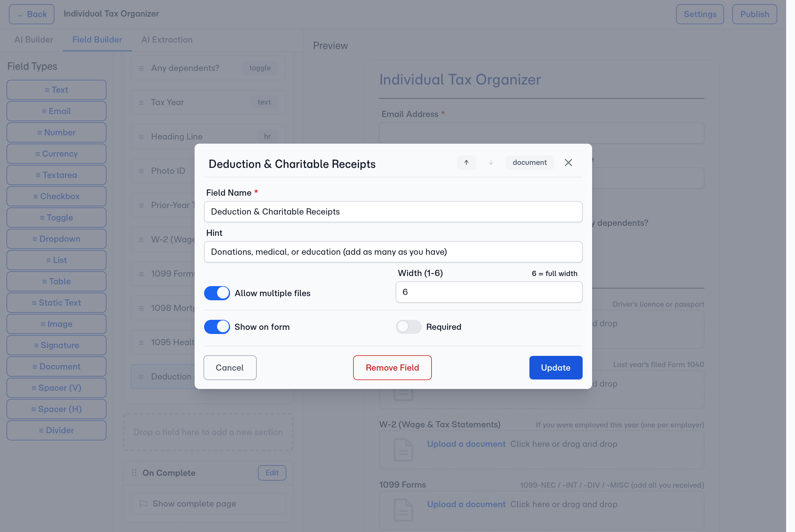This screenshot has height=532, width=795.
Task: Open Settings
Action: [699, 14]
